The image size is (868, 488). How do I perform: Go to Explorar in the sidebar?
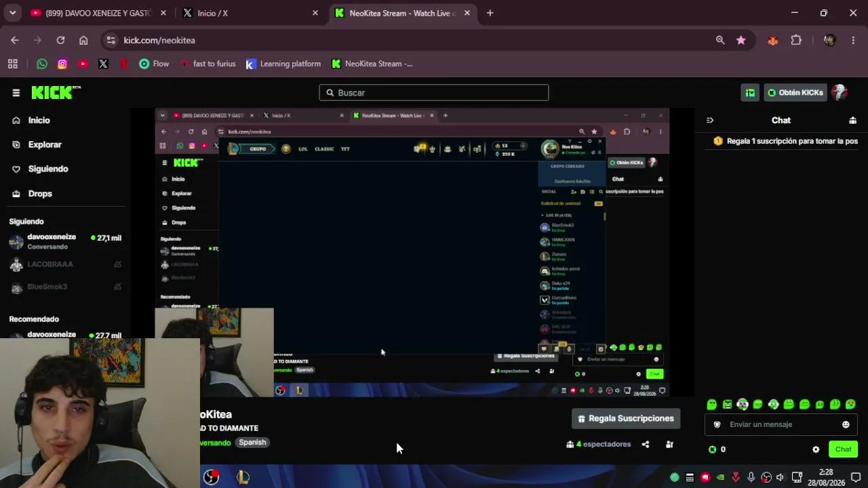pos(45,144)
